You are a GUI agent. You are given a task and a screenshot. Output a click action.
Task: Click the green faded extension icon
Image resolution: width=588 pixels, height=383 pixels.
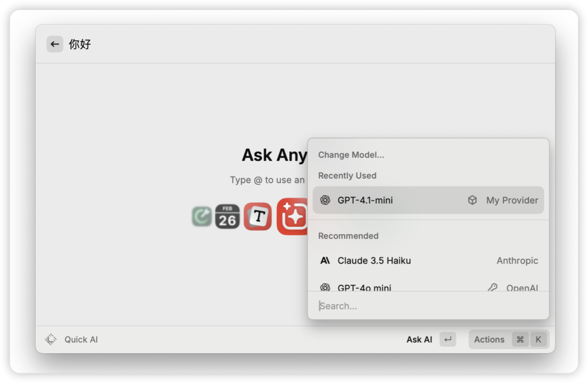202,216
